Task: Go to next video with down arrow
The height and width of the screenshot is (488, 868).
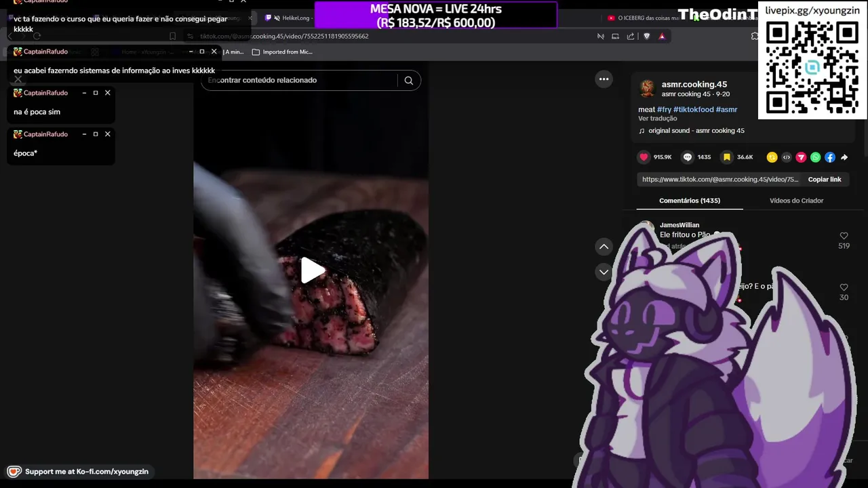Action: (x=604, y=272)
